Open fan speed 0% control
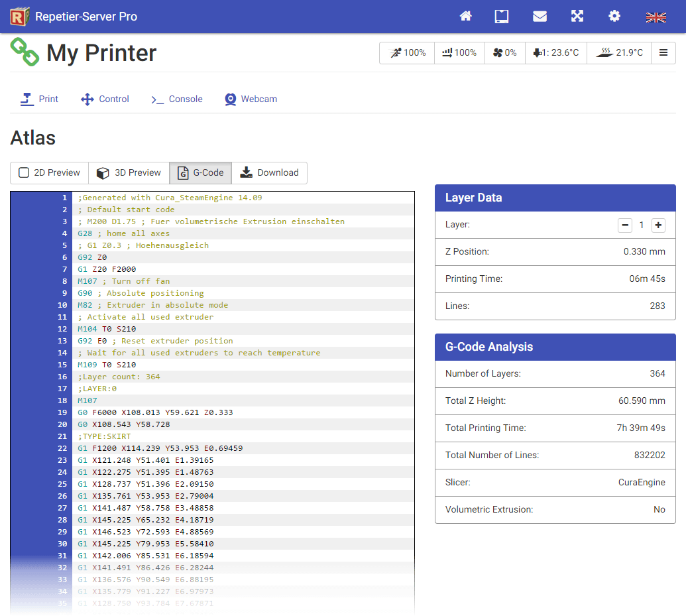686x616 pixels. tap(504, 53)
